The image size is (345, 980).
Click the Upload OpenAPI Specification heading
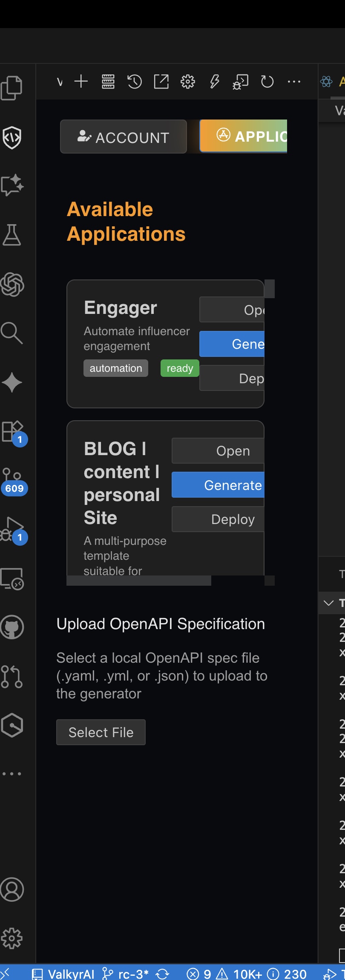161,624
